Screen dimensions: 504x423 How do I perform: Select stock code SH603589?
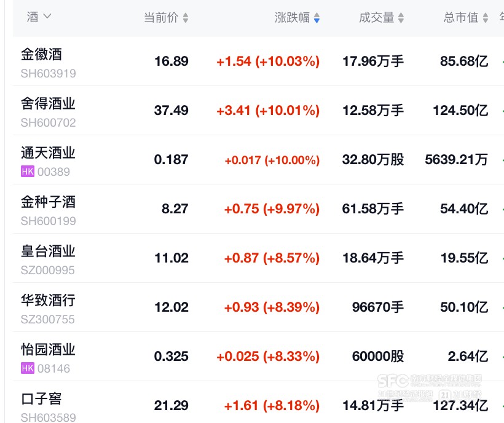(48, 417)
